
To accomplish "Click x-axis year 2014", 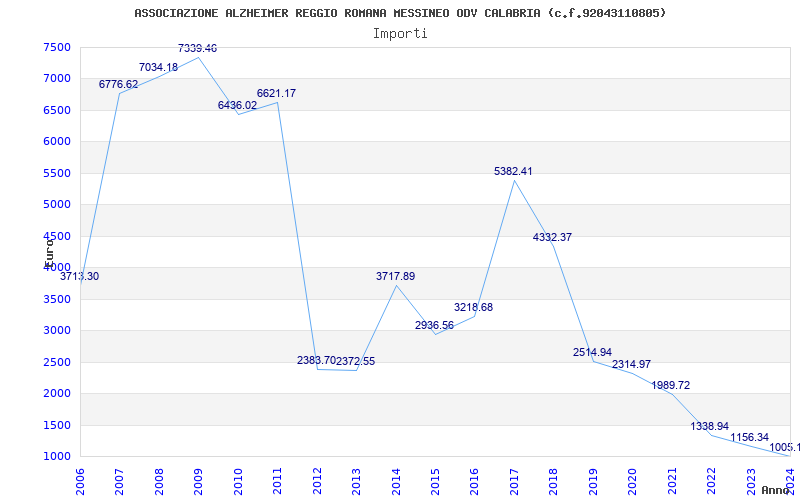I will click(396, 482).
